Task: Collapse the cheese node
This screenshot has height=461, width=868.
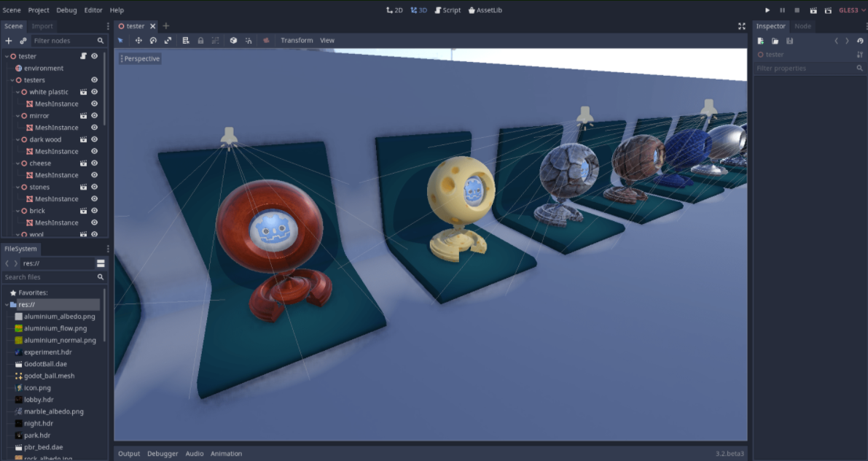Action: [17, 163]
